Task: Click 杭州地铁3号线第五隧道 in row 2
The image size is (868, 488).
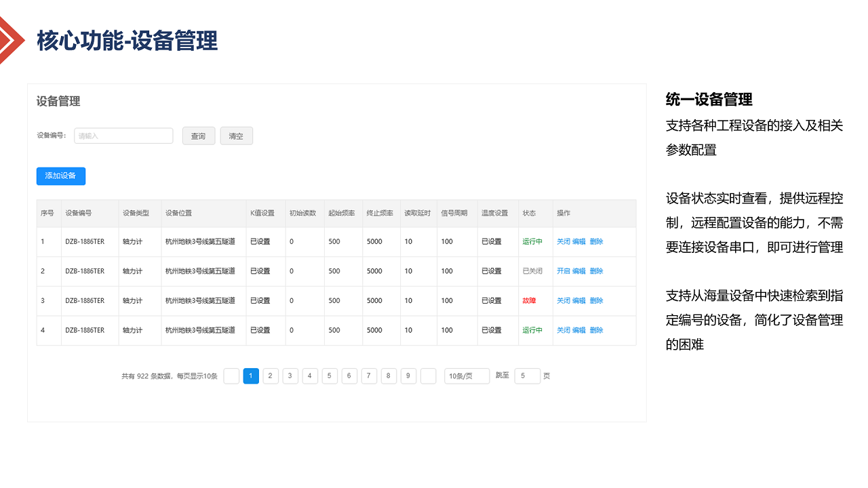Action: click(200, 271)
